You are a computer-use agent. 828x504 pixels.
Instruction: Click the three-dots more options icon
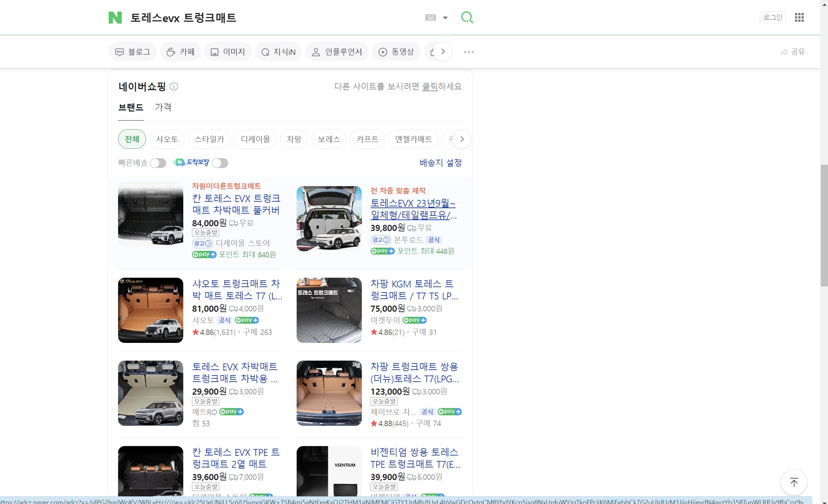[469, 52]
